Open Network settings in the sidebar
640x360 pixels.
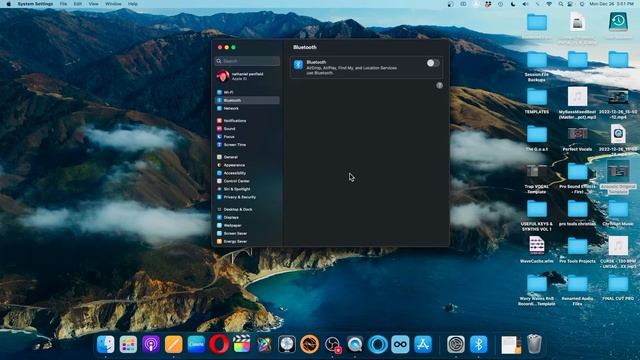coord(247,108)
